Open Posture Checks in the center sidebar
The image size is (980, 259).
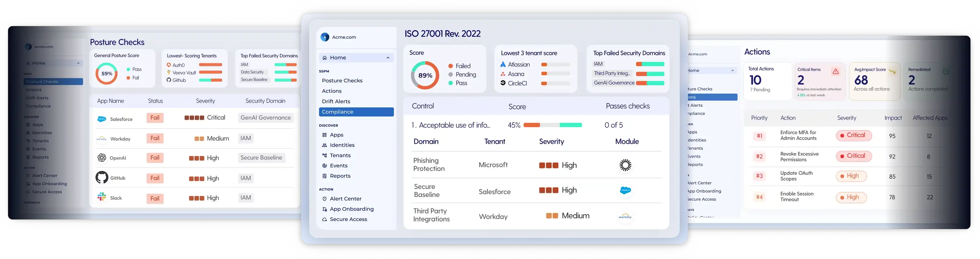[x=342, y=81]
